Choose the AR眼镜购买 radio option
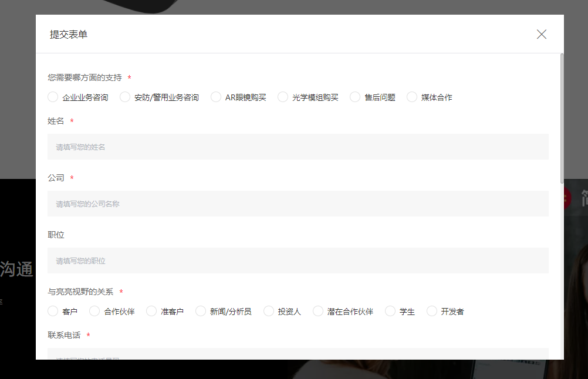 (x=215, y=97)
